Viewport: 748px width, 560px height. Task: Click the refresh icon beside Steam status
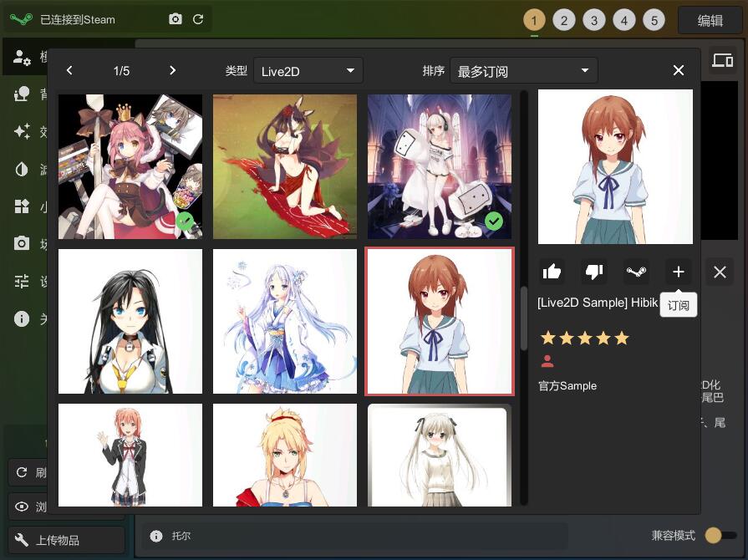click(198, 19)
